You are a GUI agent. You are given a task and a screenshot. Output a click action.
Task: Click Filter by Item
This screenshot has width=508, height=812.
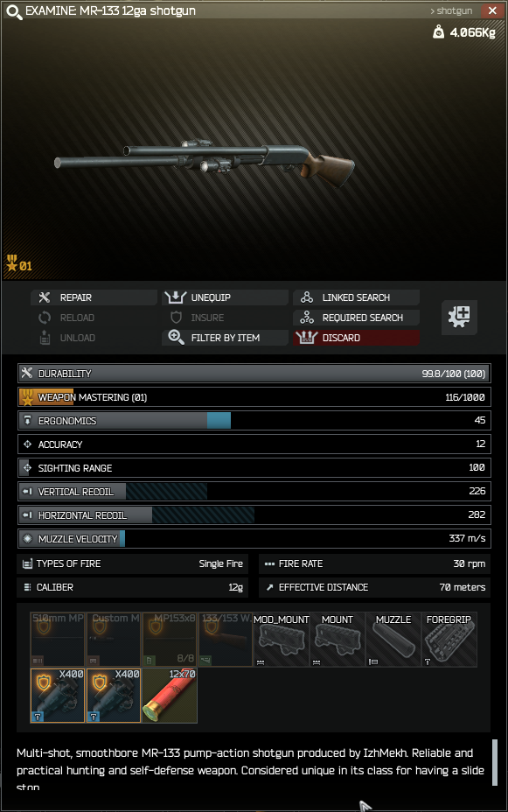(x=225, y=338)
